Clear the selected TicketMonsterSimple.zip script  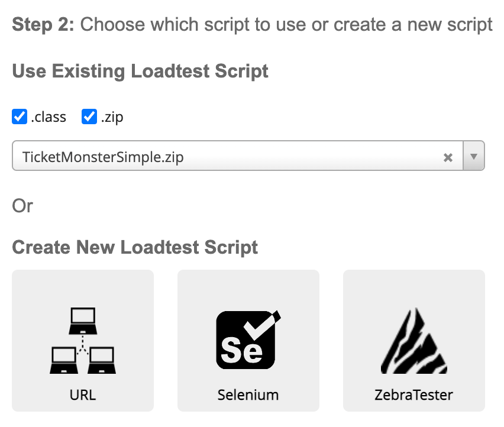point(448,157)
